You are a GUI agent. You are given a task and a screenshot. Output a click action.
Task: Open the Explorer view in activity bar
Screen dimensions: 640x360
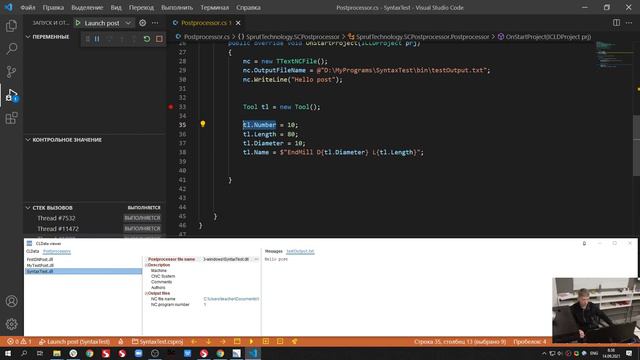point(11,26)
